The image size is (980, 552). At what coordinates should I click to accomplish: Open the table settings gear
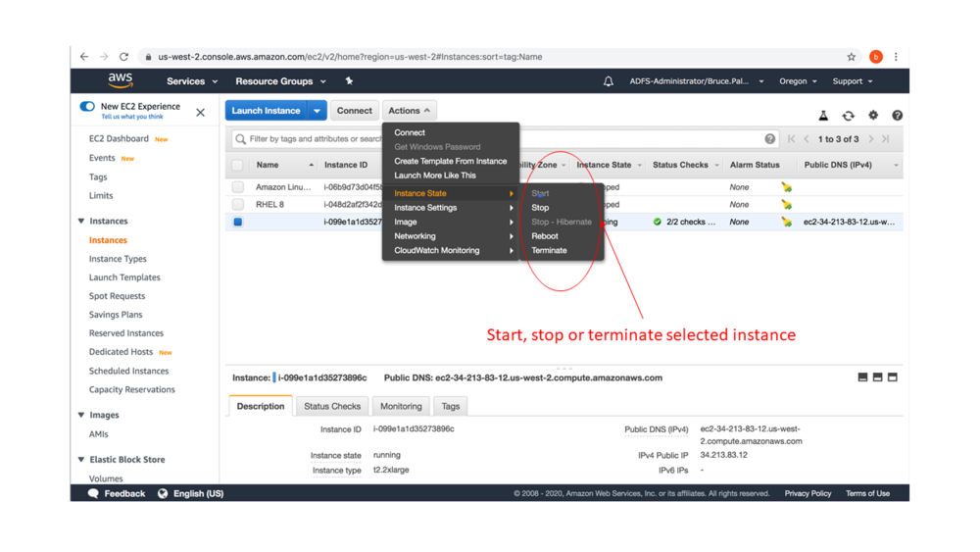point(873,115)
